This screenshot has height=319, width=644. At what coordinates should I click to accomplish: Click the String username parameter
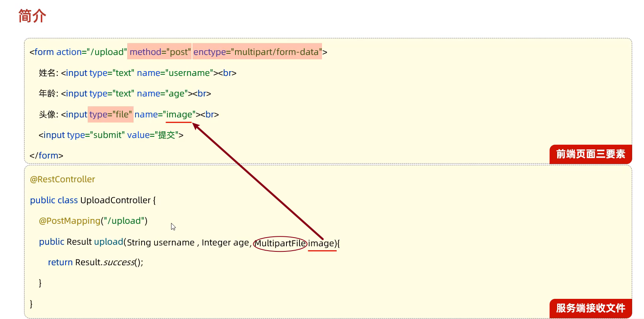160,242
